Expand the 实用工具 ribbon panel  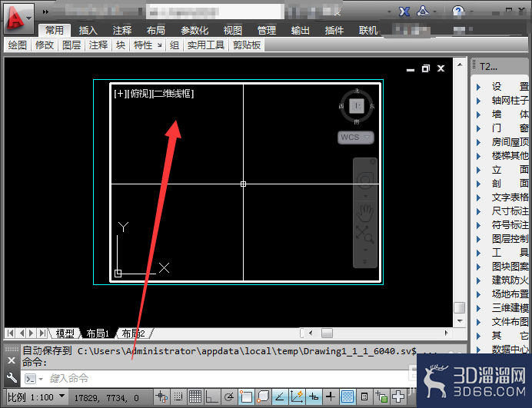tap(206, 45)
